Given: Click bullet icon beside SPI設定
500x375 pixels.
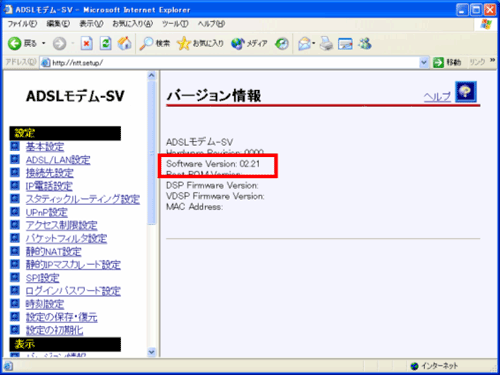Looking at the screenshot, I should 15,277.
